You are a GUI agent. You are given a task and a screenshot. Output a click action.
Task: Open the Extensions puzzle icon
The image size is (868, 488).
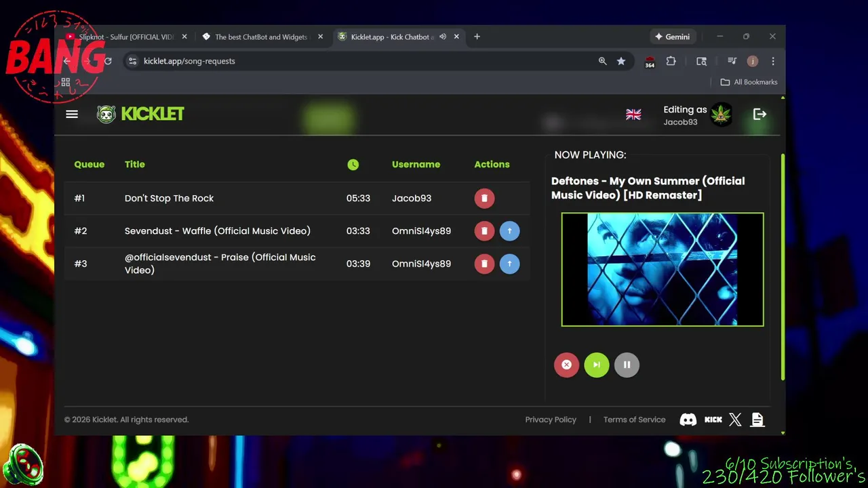[x=671, y=61]
